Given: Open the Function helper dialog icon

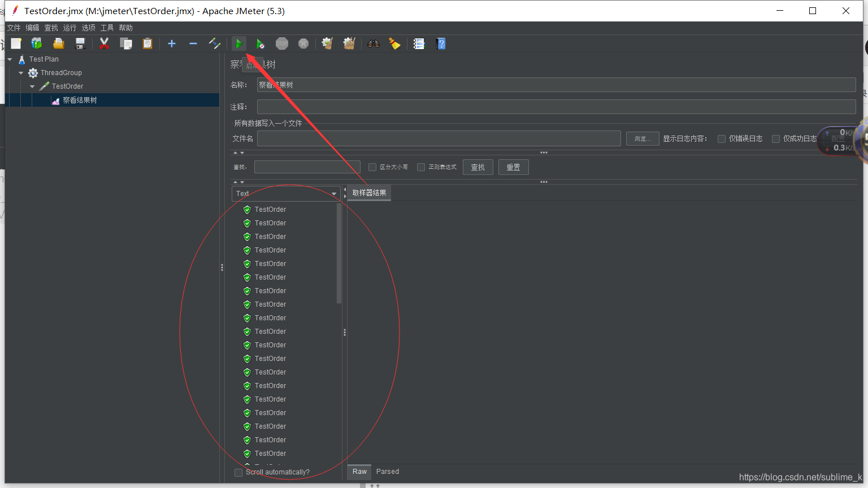Looking at the screenshot, I should pos(419,43).
